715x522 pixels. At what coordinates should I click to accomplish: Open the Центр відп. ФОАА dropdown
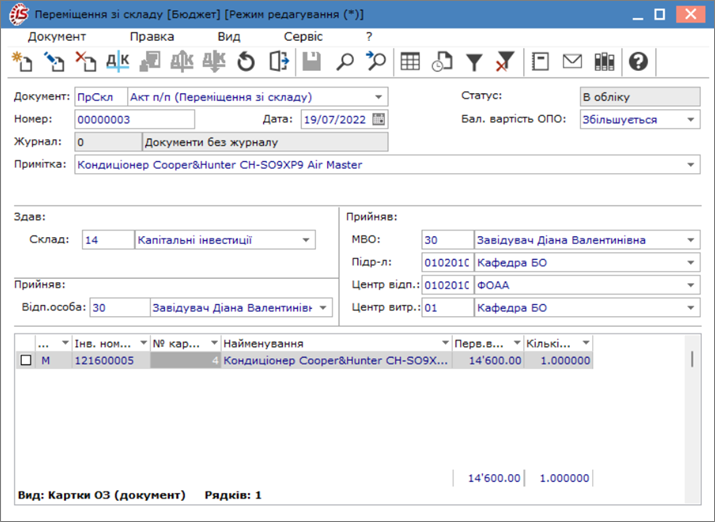pyautogui.click(x=690, y=285)
